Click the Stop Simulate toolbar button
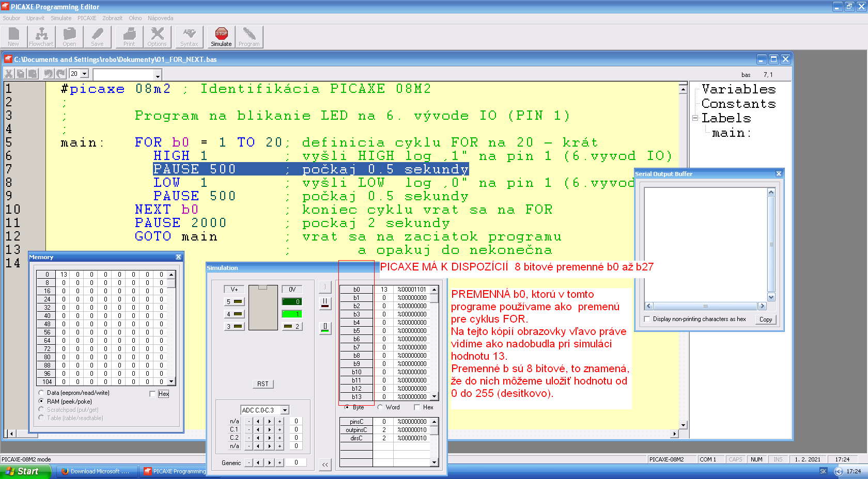 pos(221,37)
